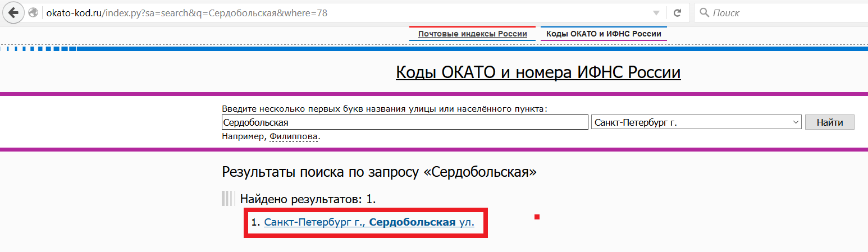The width and height of the screenshot is (868, 252).
Task: Click the blue dotted stripe under the header
Action: [x=39, y=49]
